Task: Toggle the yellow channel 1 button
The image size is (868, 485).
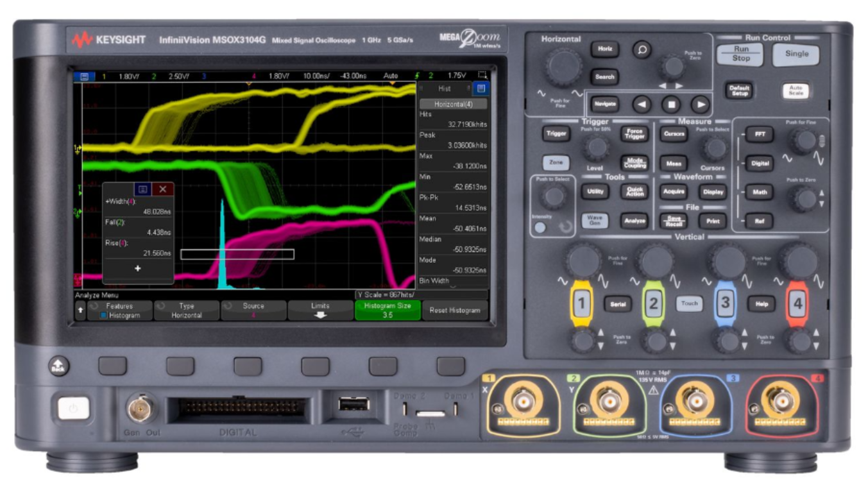Action: click(x=581, y=303)
